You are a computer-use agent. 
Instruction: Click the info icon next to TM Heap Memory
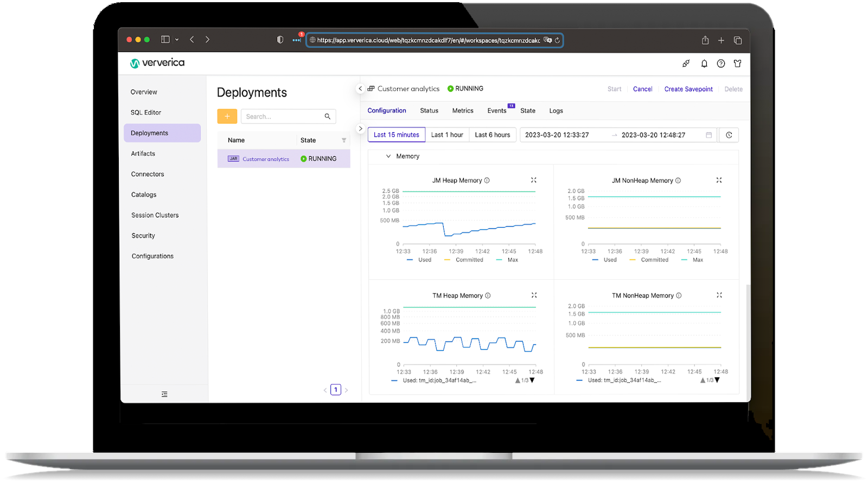487,296
